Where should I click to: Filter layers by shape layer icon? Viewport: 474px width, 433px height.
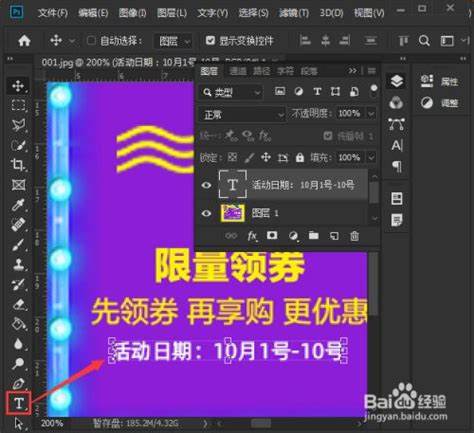point(335,91)
